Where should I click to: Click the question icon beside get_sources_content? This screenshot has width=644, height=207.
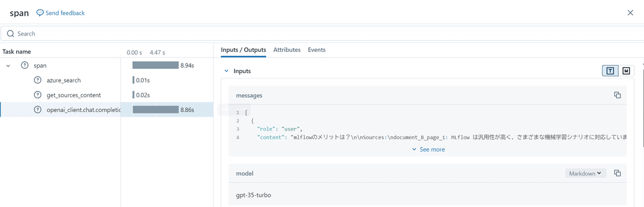click(38, 95)
